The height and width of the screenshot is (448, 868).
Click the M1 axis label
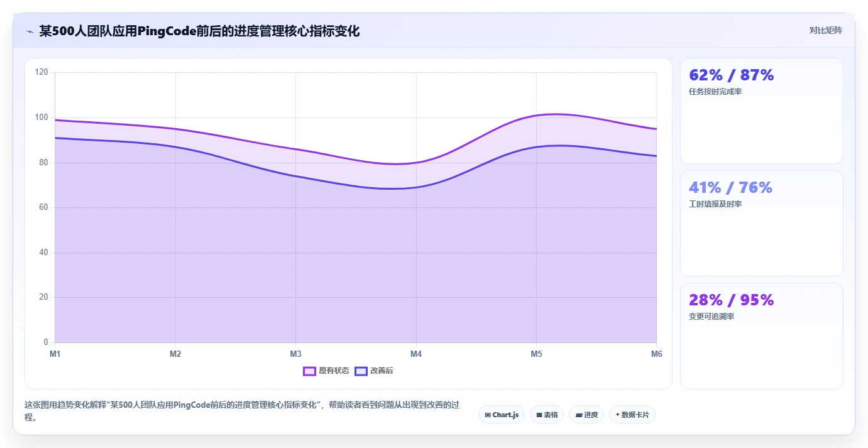pyautogui.click(x=55, y=354)
